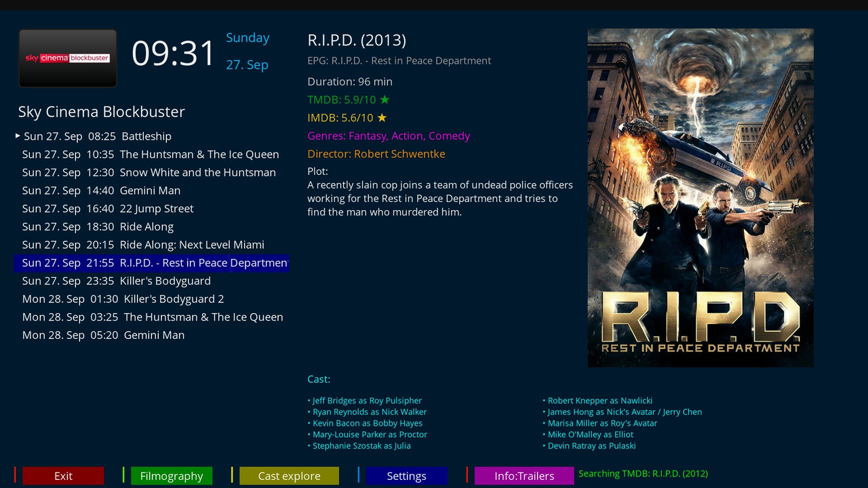The width and height of the screenshot is (868, 488).
Task: Click the Genres: Fantasy, Action, Comedy line
Action: (x=389, y=136)
